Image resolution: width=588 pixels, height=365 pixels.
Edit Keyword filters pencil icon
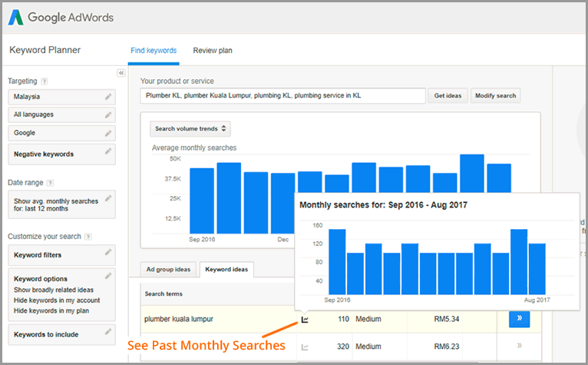pos(108,252)
